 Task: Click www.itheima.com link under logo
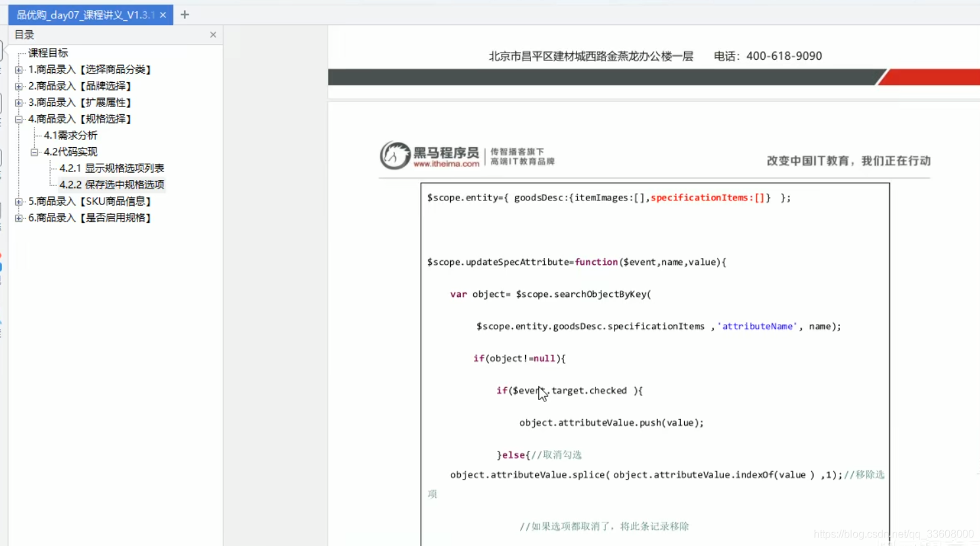pyautogui.click(x=446, y=164)
